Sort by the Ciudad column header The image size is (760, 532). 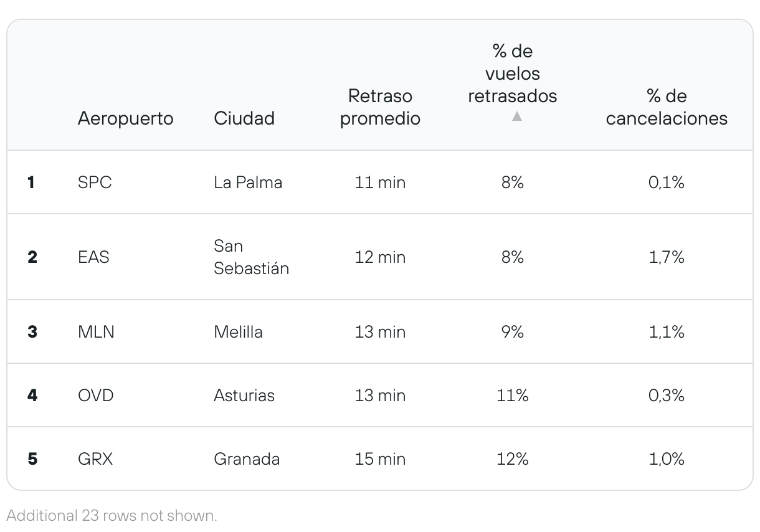[x=244, y=118]
